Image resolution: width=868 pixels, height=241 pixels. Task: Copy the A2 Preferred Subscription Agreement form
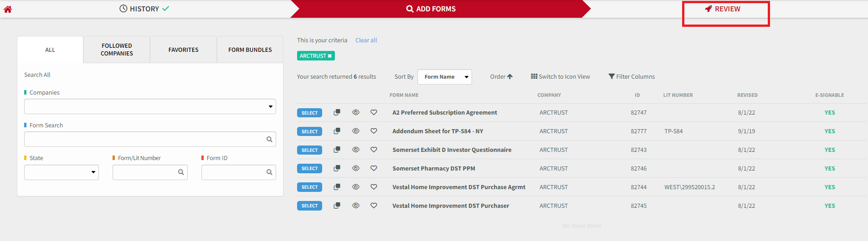[x=337, y=112]
